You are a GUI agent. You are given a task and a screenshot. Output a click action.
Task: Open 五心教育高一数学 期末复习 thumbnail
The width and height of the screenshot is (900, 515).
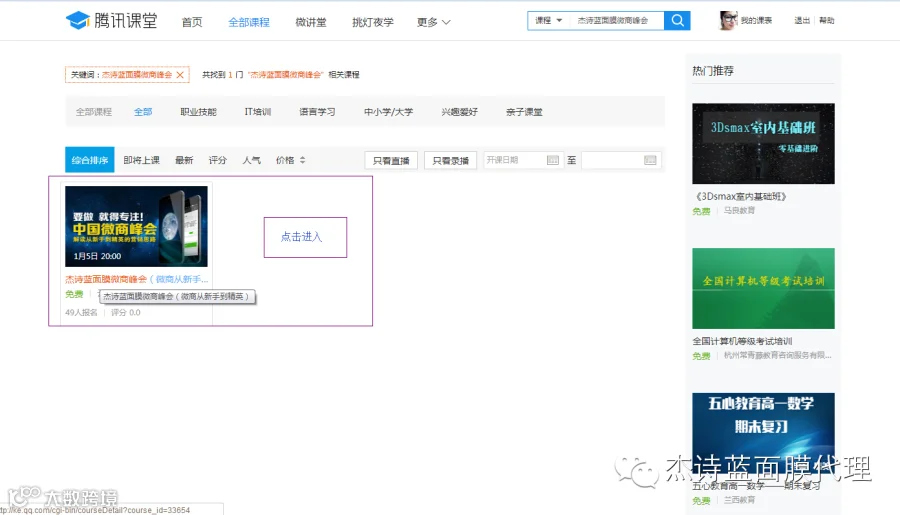pos(763,433)
